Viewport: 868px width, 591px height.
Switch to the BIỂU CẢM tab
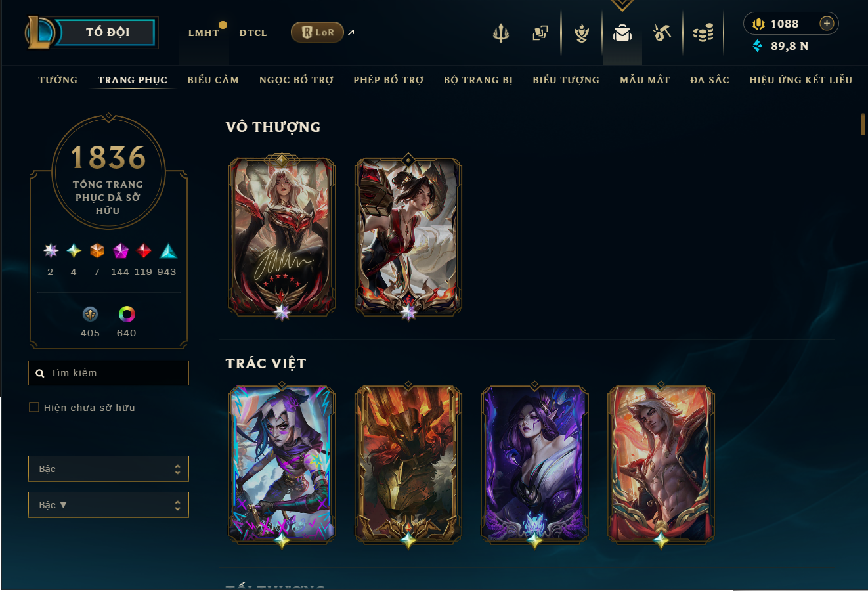point(213,80)
